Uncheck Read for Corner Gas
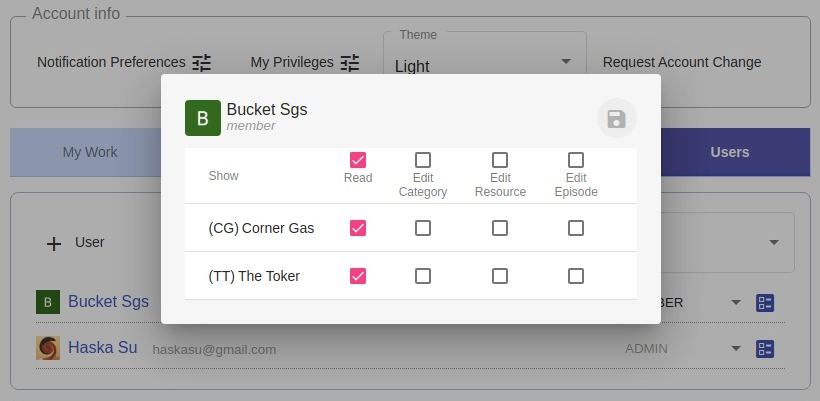 (x=358, y=228)
